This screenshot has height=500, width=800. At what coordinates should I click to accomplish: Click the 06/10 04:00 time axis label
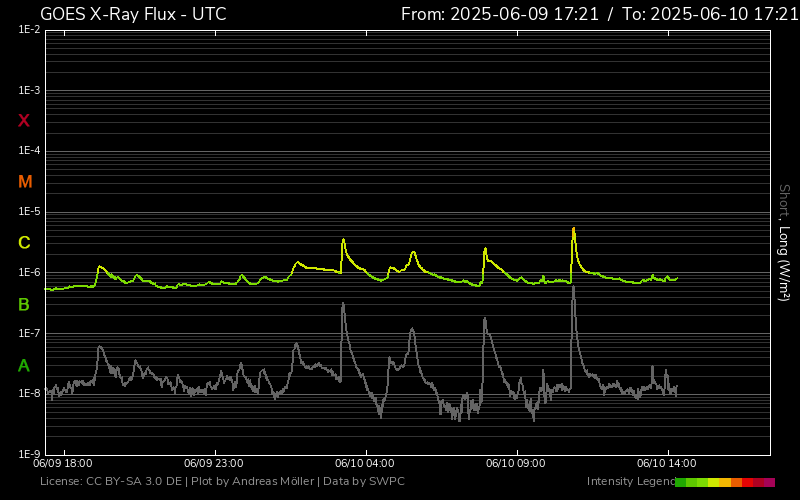point(364,464)
